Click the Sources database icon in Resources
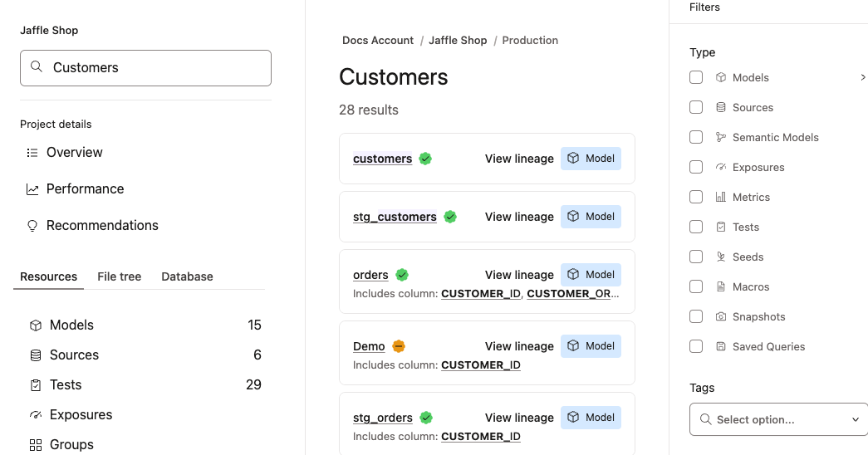The height and width of the screenshot is (455, 868). pyautogui.click(x=35, y=355)
